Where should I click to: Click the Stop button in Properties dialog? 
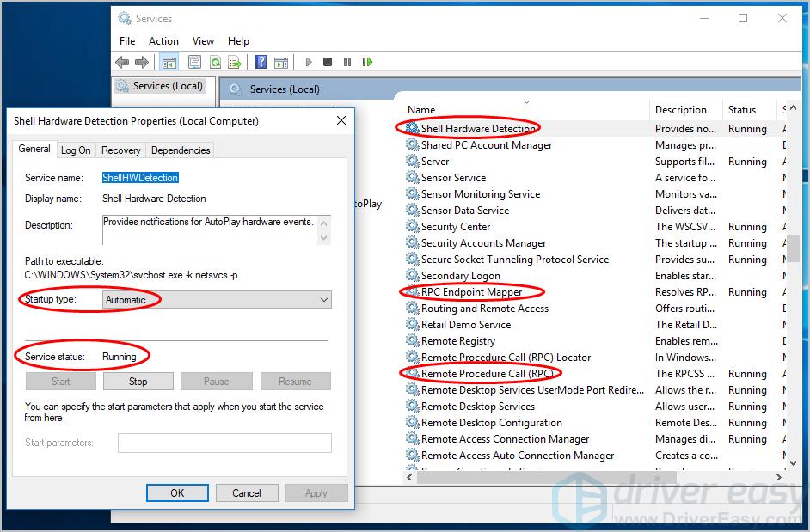(x=138, y=382)
